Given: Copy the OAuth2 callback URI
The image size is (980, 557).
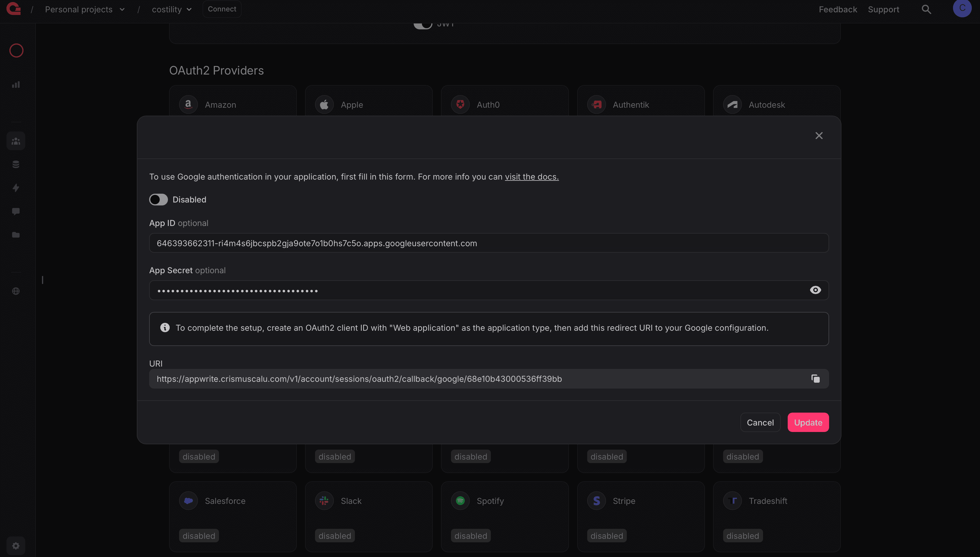Looking at the screenshot, I should (816, 379).
